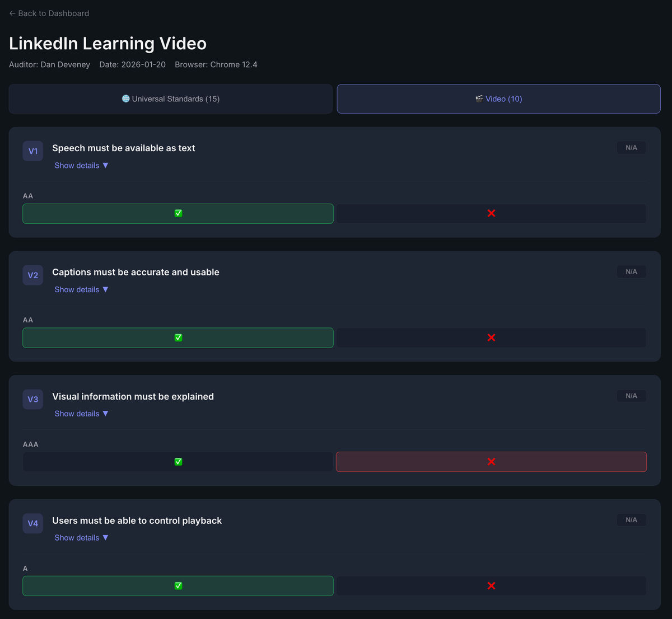Click the AA level label under V2
The width and height of the screenshot is (672, 619).
[28, 320]
